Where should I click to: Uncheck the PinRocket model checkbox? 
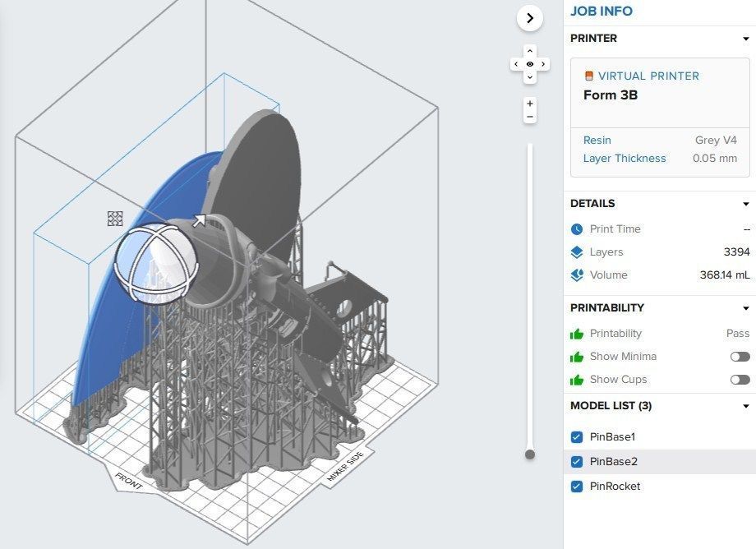click(x=577, y=487)
